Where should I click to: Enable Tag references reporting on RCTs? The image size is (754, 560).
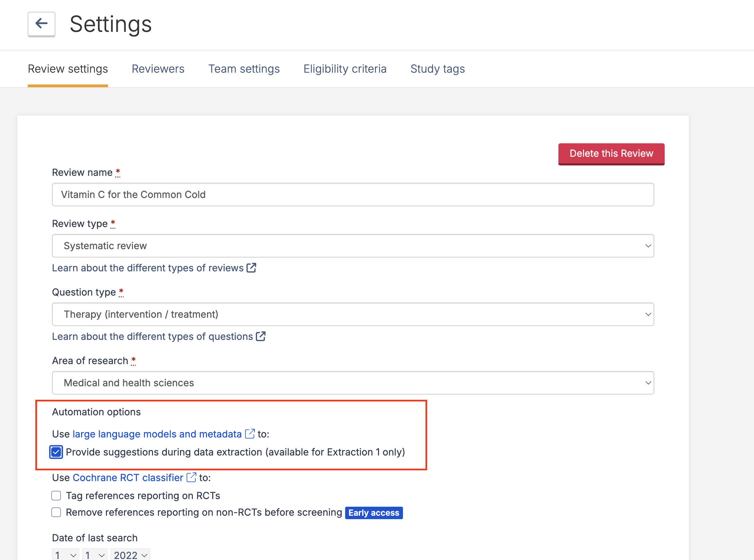56,496
